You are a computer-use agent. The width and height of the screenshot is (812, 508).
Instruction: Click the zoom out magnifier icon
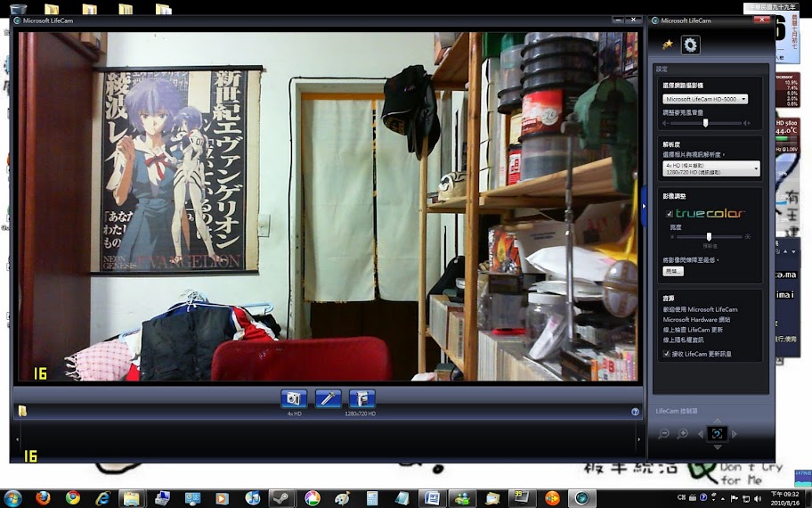[x=662, y=434]
